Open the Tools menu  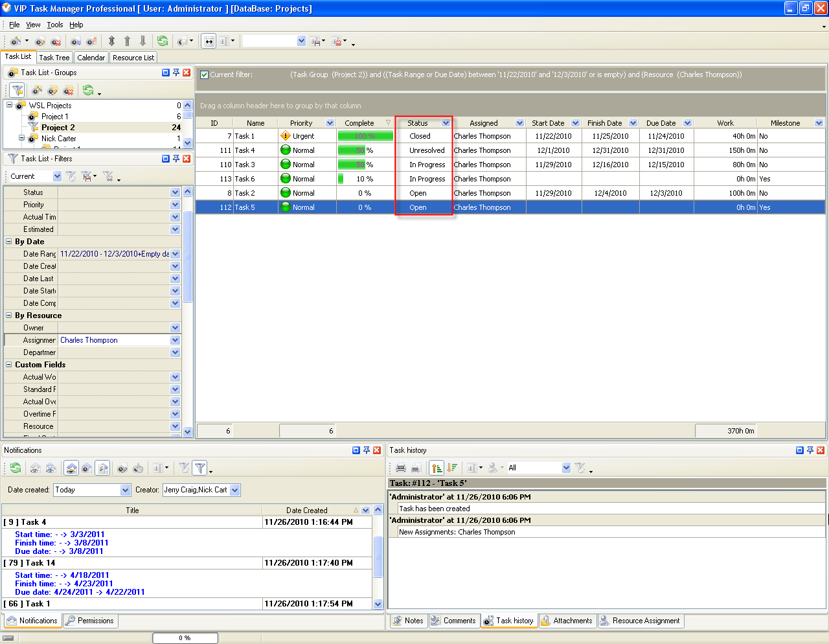tap(55, 25)
